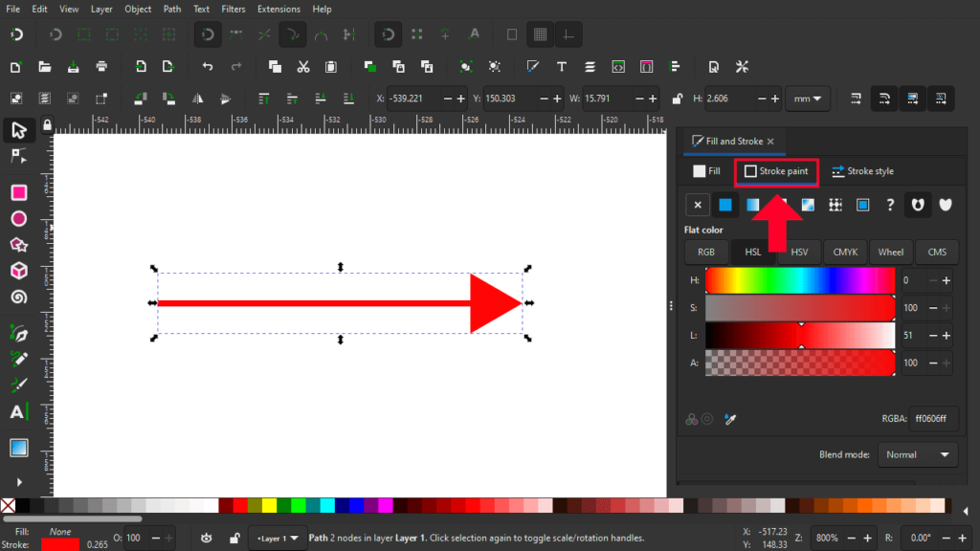
Task: Switch color mode to Wheel
Action: (891, 253)
